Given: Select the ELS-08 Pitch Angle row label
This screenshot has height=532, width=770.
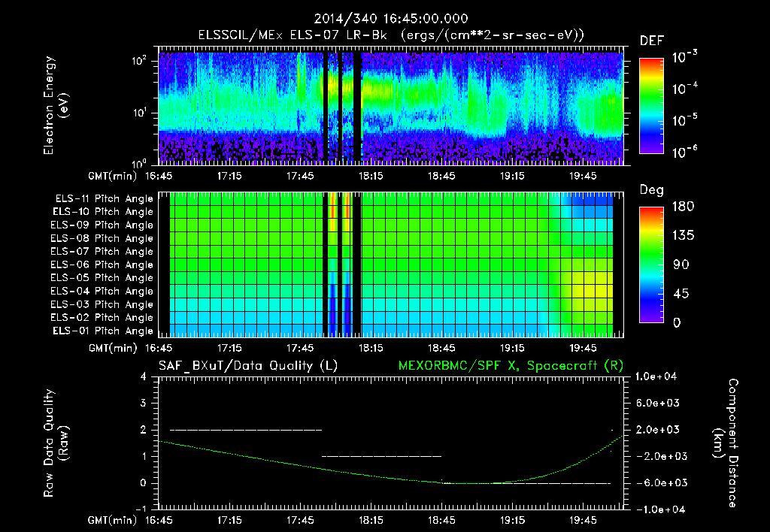Looking at the screenshot, I should 102,238.
